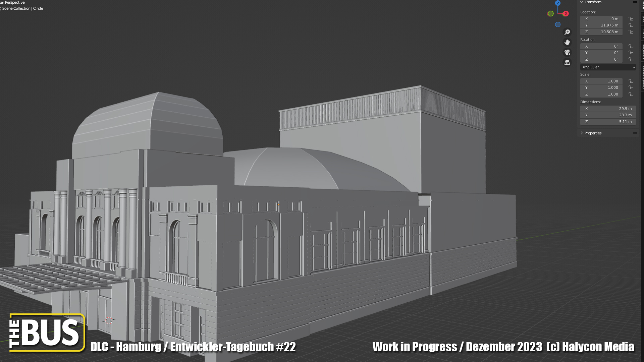Click the Location Y field 21.975 m
The image size is (644, 362).
click(x=601, y=25)
